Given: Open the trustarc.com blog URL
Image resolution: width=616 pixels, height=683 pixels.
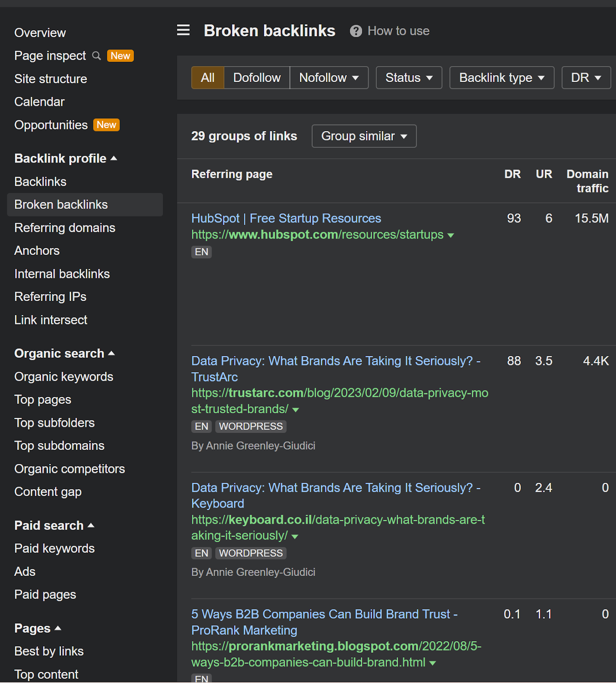Looking at the screenshot, I should click(x=340, y=401).
